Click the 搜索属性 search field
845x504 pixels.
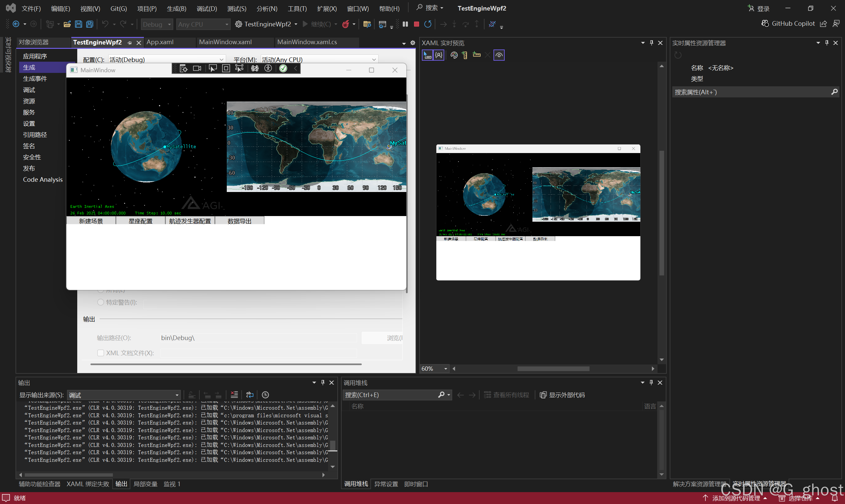tap(751, 92)
